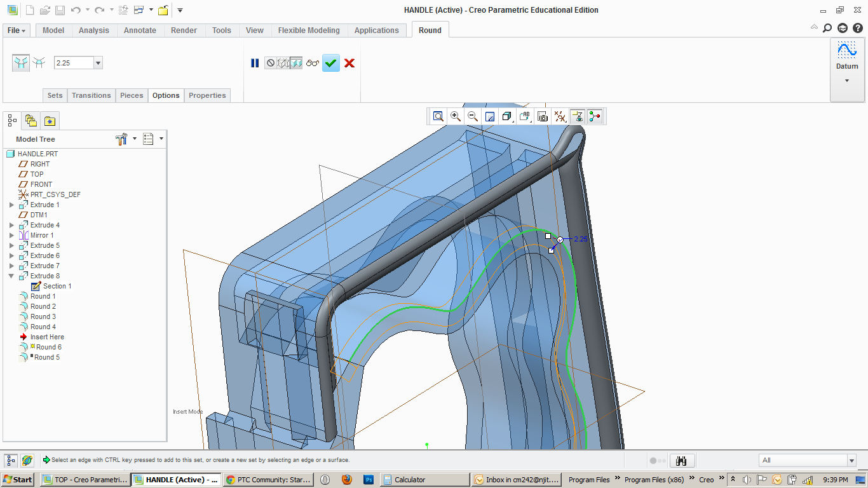Switch to PTC Community taskbar window
The height and width of the screenshot is (488, 868).
click(269, 480)
